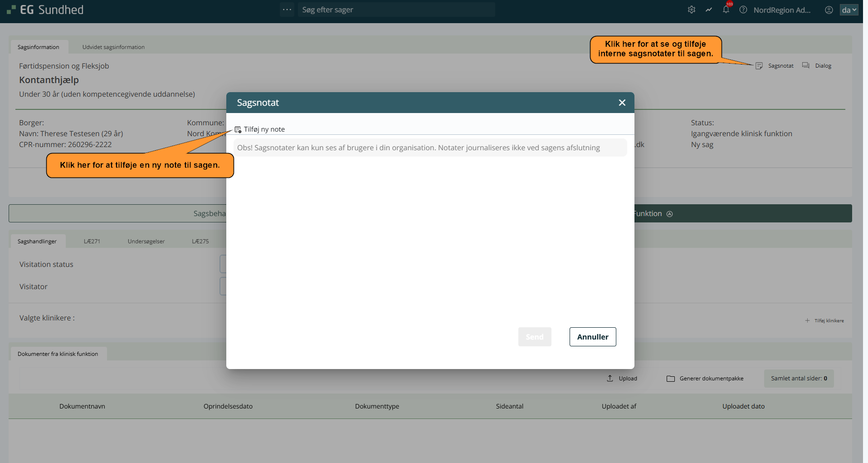Open the settings gear icon

pyautogui.click(x=691, y=10)
